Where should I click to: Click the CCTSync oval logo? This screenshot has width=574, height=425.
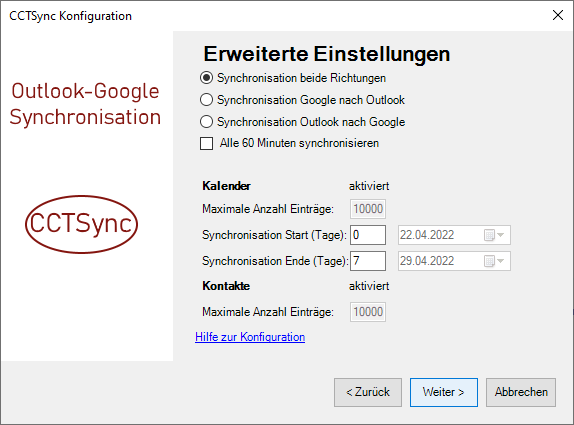pos(81,224)
